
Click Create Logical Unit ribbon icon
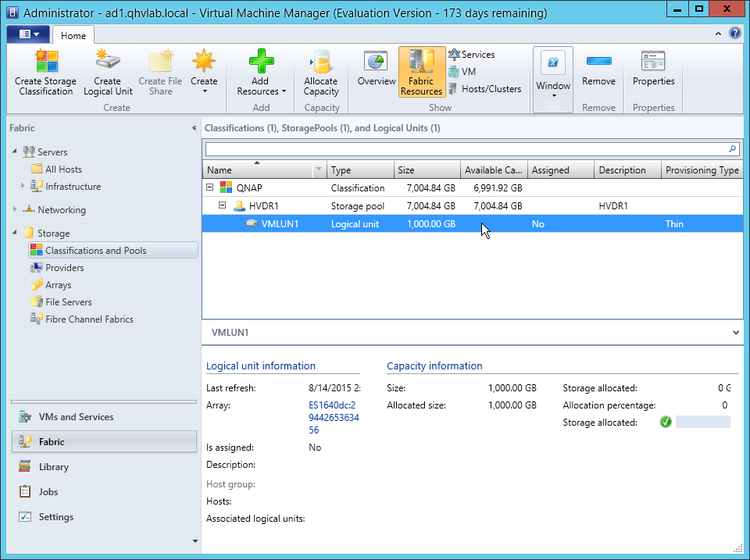click(x=108, y=62)
